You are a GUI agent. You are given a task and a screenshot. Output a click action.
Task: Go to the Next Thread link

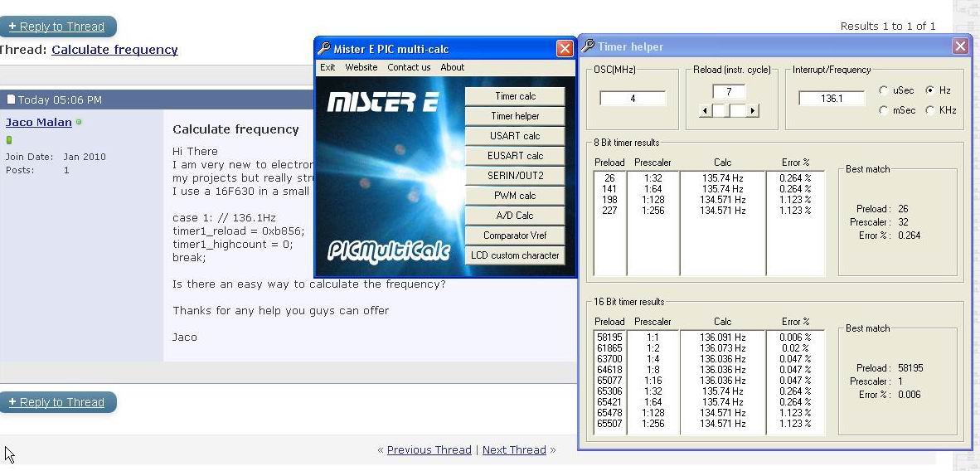click(514, 449)
